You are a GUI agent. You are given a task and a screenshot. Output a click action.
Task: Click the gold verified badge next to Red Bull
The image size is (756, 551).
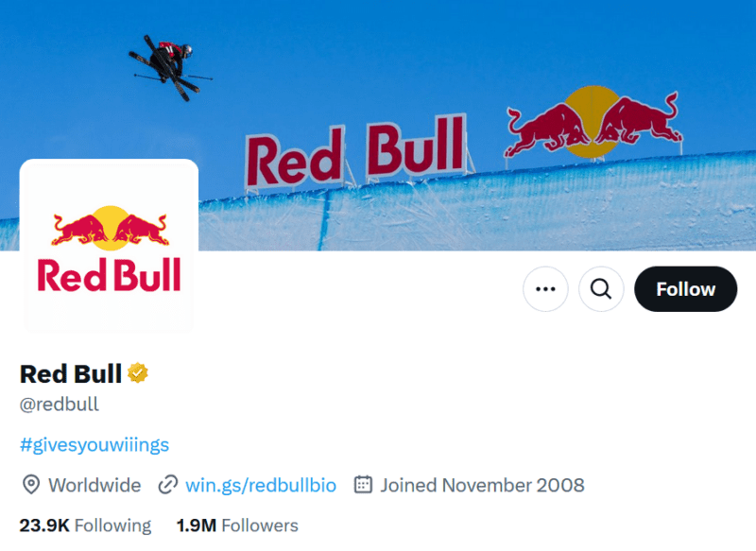click(138, 373)
